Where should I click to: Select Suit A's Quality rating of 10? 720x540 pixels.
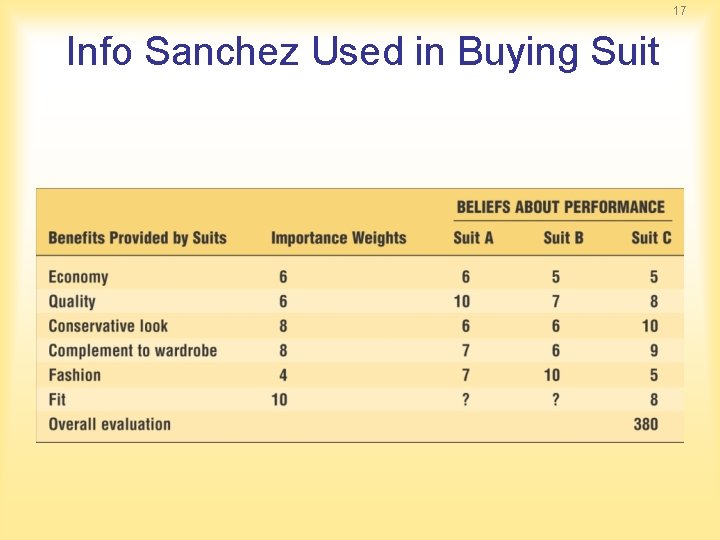coord(462,302)
